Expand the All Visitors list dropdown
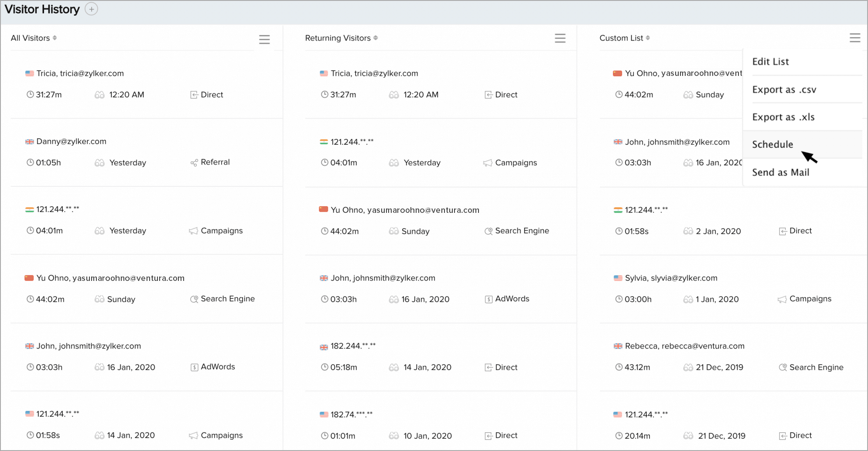The height and width of the screenshot is (451, 868). tap(55, 38)
